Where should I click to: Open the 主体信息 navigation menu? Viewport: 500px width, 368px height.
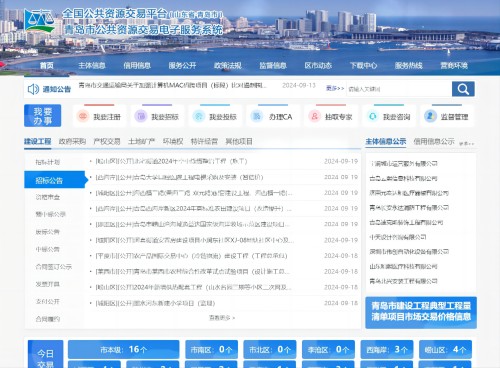(92, 65)
